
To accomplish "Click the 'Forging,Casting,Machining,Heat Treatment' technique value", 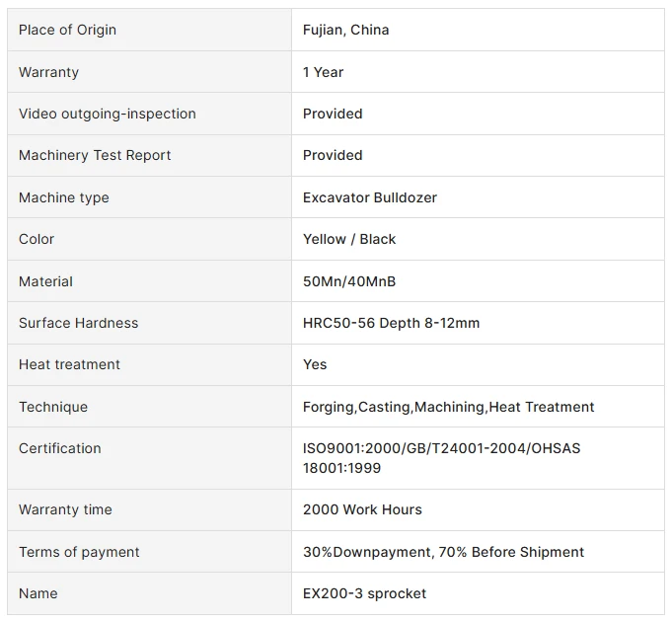I will pos(448,407).
